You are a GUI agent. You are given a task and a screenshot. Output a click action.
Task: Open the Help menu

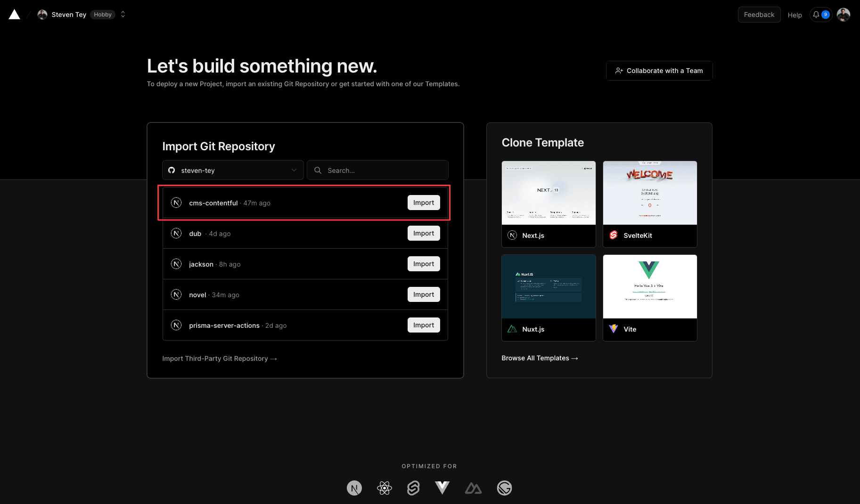(x=794, y=15)
